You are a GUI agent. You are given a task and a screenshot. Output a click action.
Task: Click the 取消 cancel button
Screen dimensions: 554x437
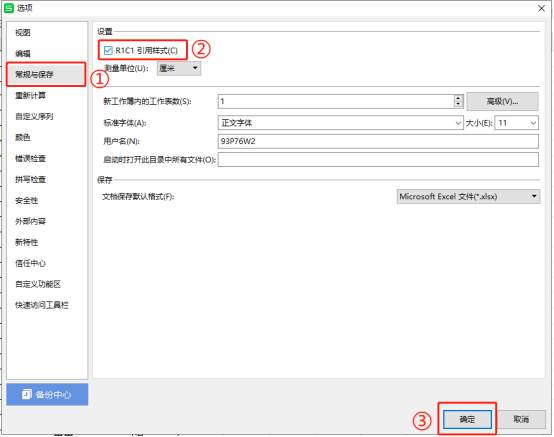click(x=521, y=419)
